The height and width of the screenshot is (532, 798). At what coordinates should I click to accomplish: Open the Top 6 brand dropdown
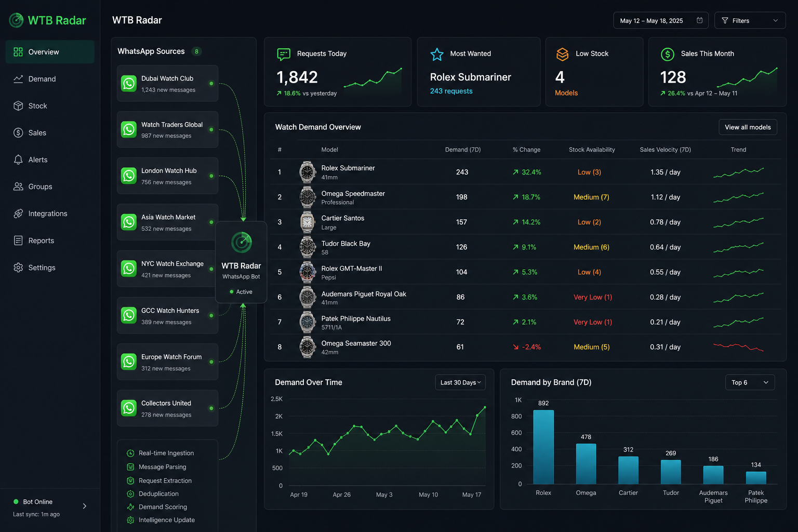(x=750, y=382)
